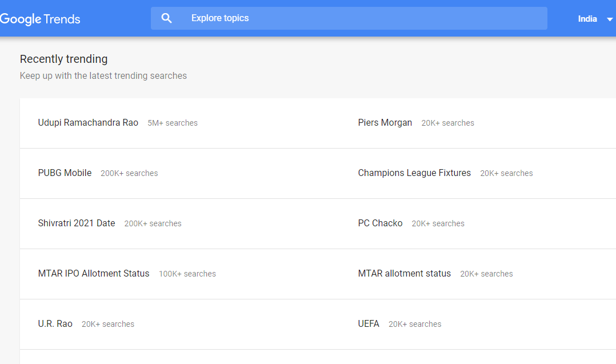The width and height of the screenshot is (616, 364).
Task: Click 20K+ searches beside Piers Morgan
Action: [x=448, y=123]
